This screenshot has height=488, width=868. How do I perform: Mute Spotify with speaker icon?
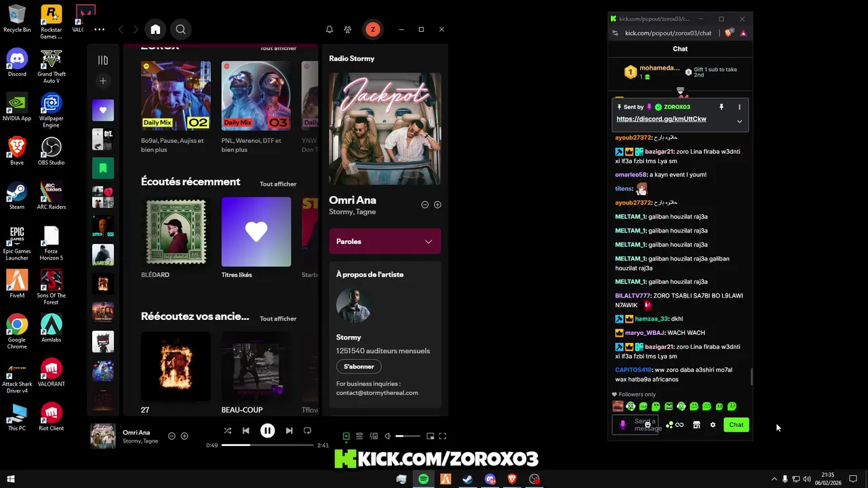coord(387,436)
